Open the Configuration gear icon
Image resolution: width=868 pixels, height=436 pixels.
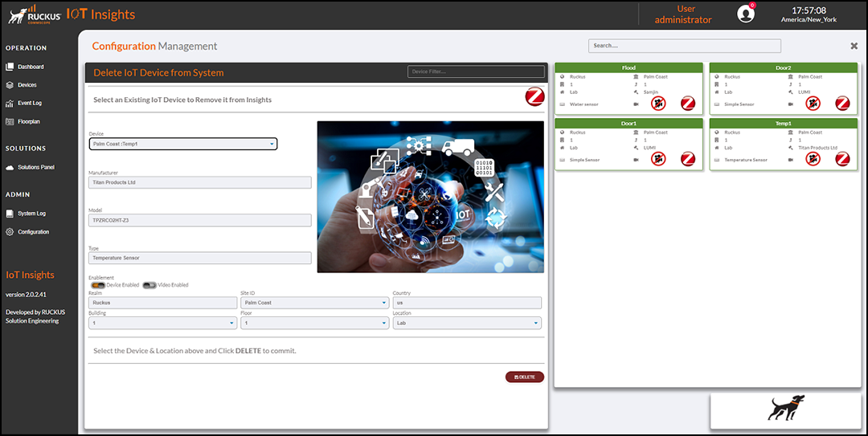10,232
